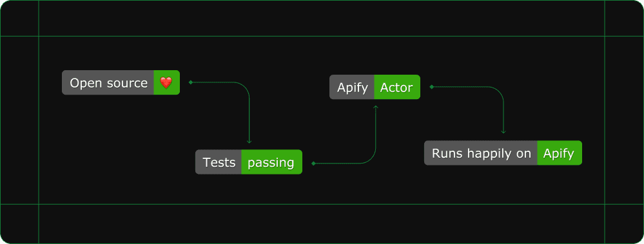Click the diamond marker beside the passing badge
The width and height of the screenshot is (644, 244).
[313, 164]
